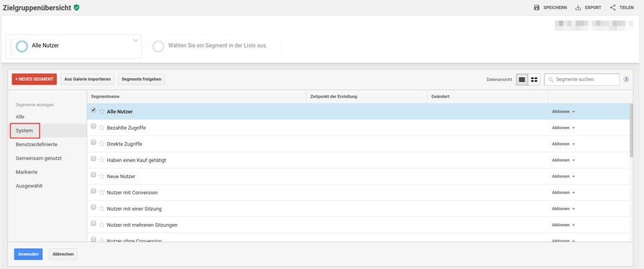Click the Neues Segment button
The height and width of the screenshot is (269, 644).
click(x=34, y=79)
